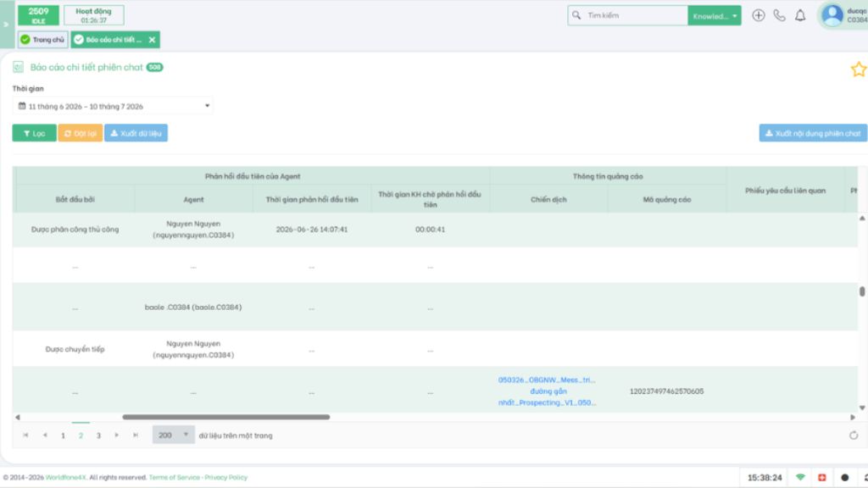
Task: Switch to the Trang chủ tab
Action: (42, 40)
